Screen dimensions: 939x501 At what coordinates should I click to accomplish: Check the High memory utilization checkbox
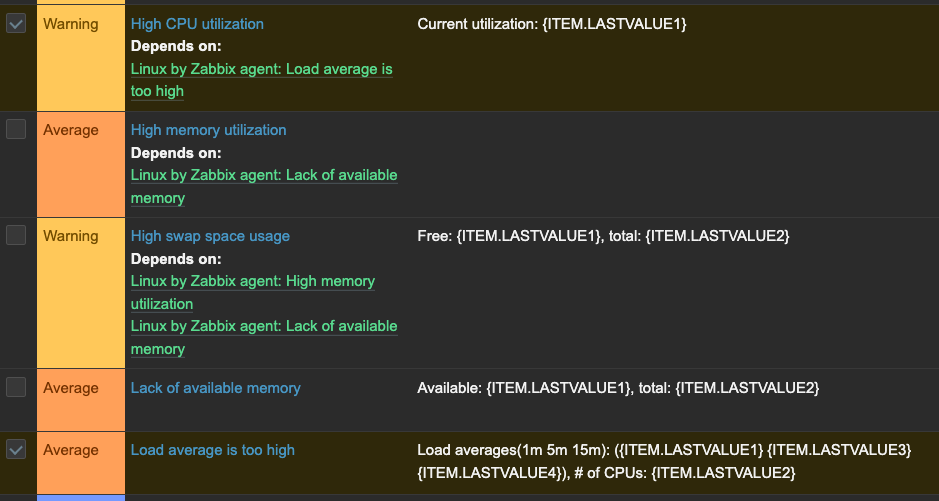[x=16, y=129]
